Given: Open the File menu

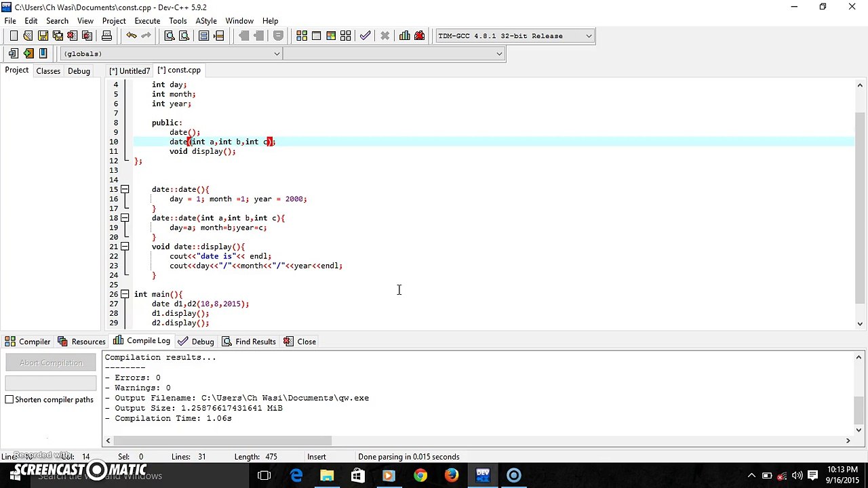Looking at the screenshot, I should (10, 21).
